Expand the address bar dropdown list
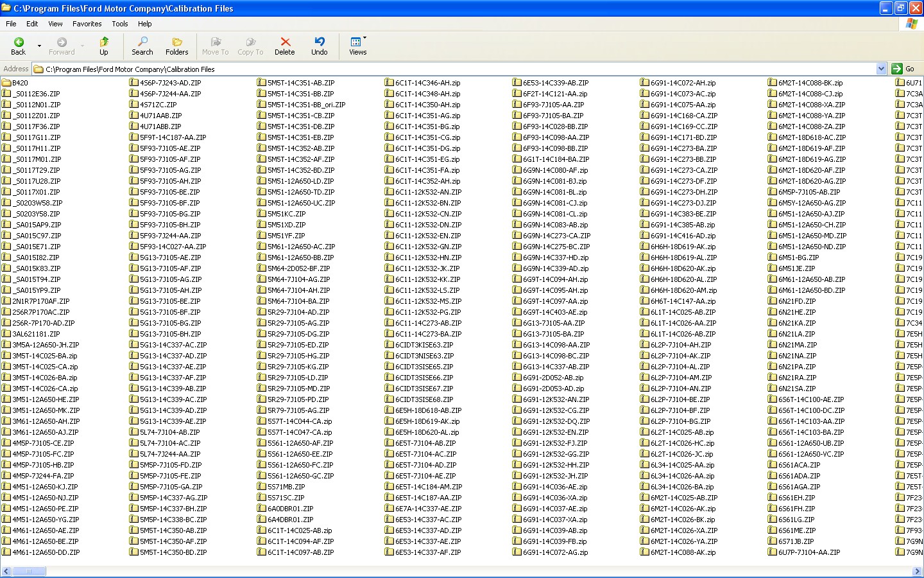This screenshot has height=578, width=924. pos(881,69)
